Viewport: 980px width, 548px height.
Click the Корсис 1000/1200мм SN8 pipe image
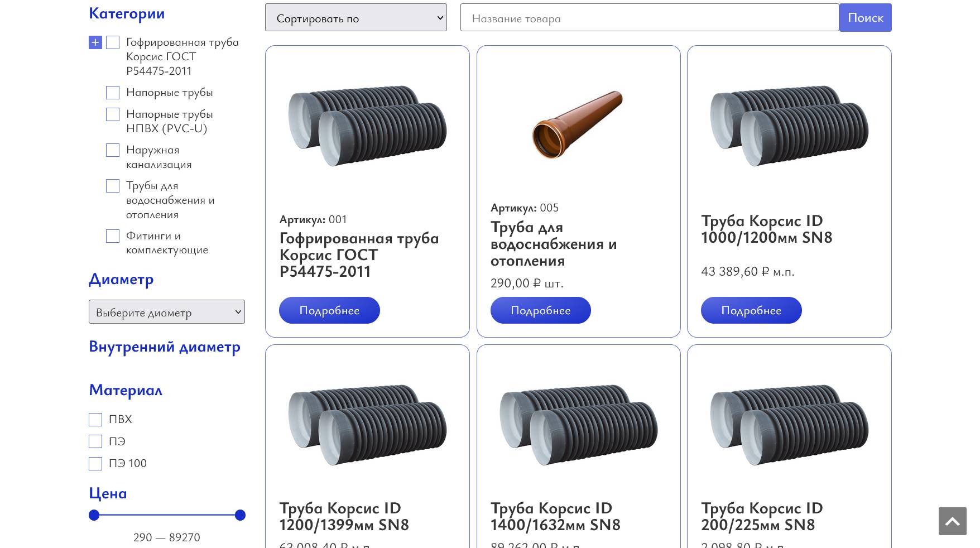789,125
